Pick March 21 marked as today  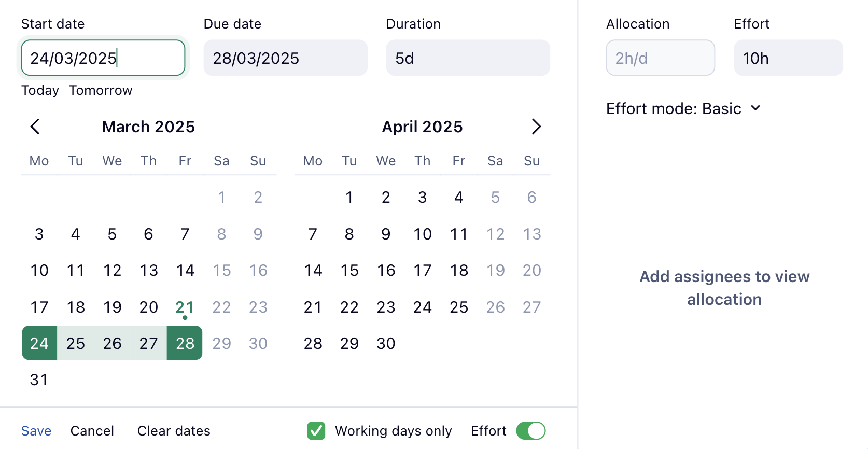click(185, 307)
